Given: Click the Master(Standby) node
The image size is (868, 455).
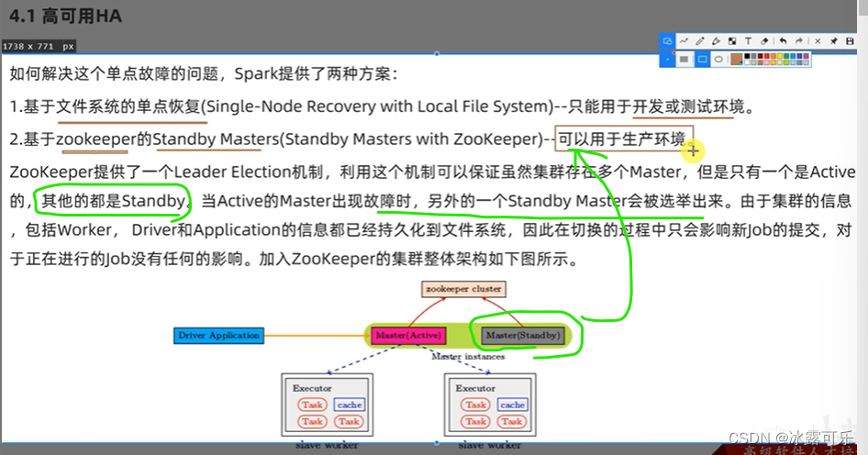Looking at the screenshot, I should pyautogui.click(x=523, y=336).
